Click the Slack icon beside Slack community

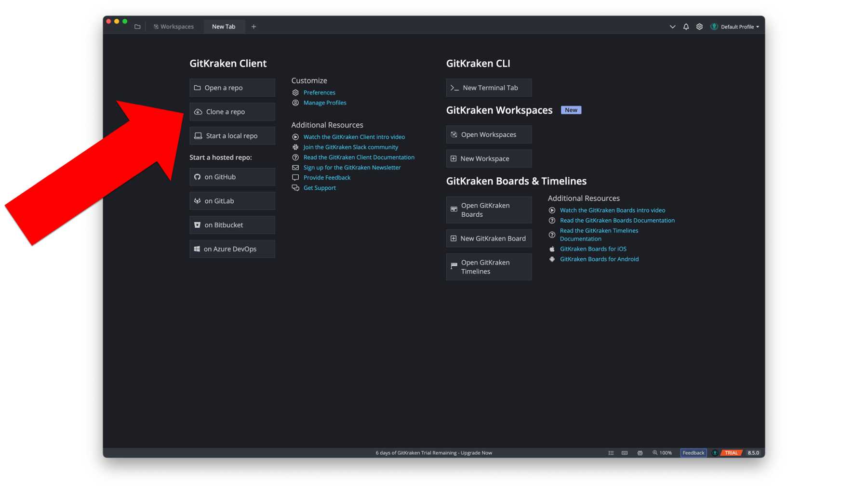295,147
